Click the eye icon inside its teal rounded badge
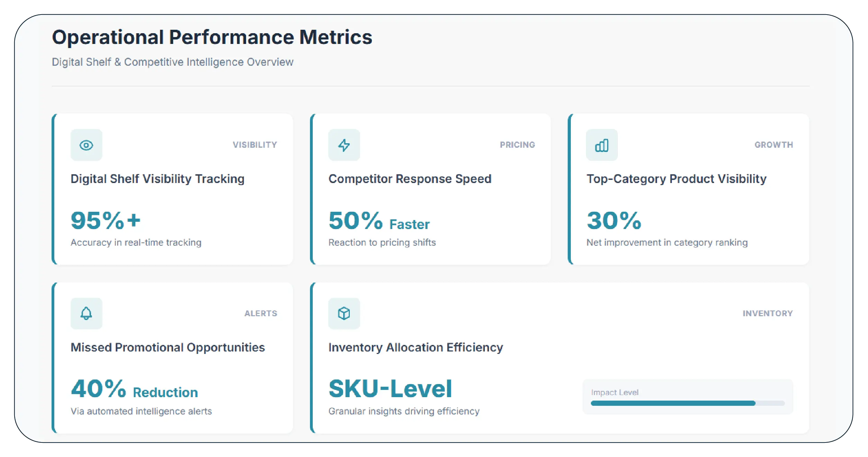 86,145
